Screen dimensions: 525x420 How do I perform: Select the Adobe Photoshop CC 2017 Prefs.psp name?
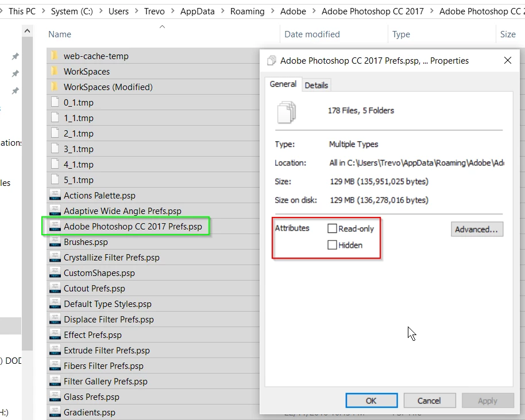pos(133,227)
